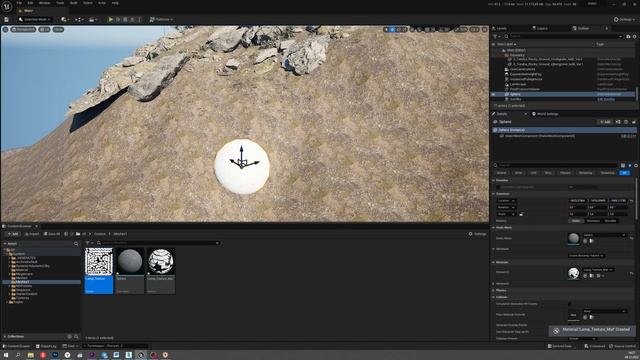Open the Output Log tab
The image size is (640, 360).
click(46, 346)
